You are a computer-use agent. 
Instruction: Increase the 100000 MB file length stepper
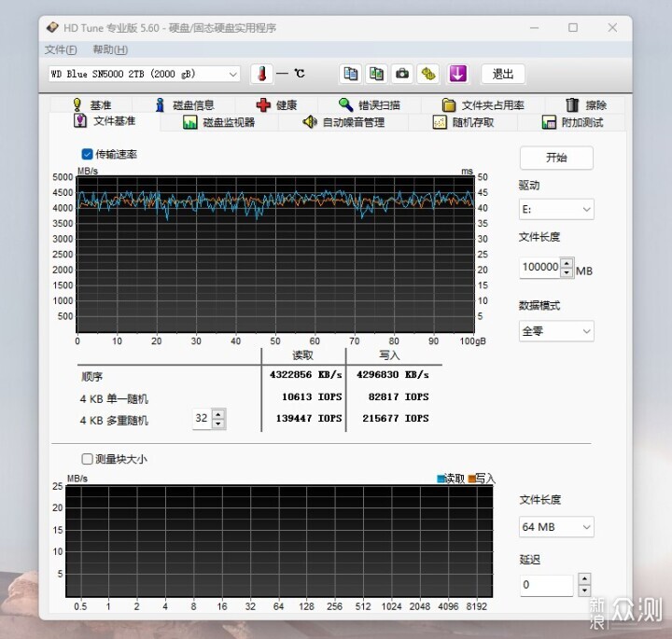pos(567,263)
